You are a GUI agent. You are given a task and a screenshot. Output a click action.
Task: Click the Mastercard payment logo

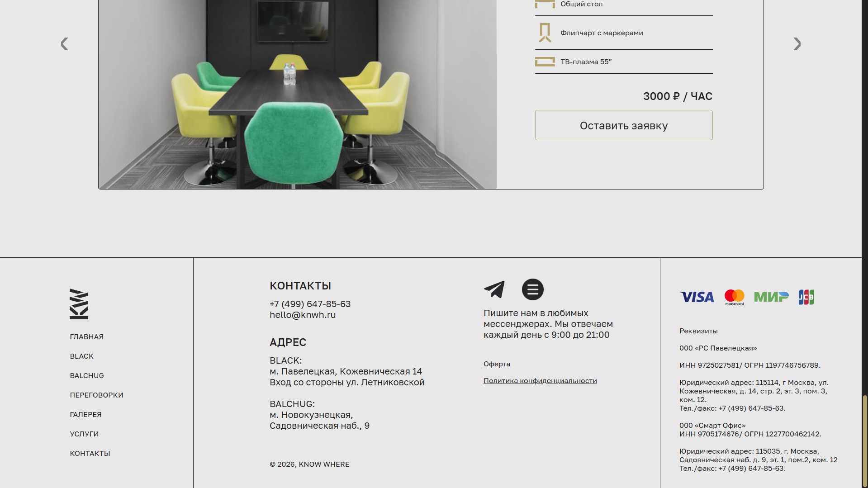(735, 297)
